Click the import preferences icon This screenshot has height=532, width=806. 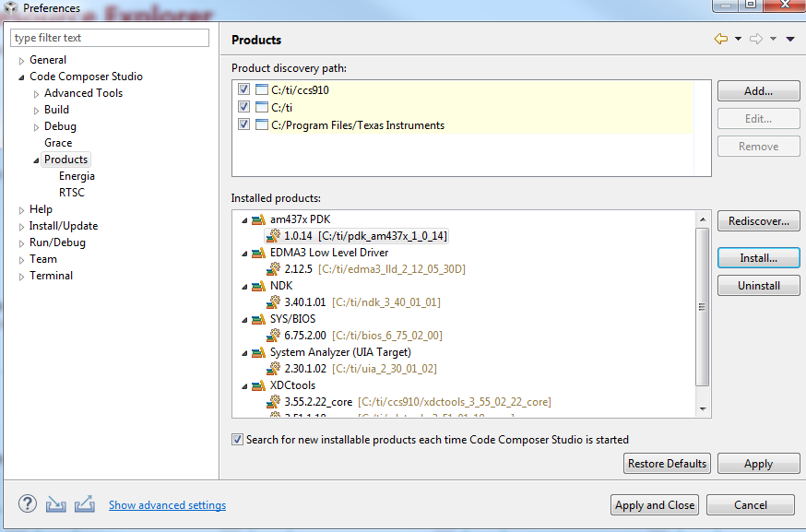pyautogui.click(x=55, y=504)
